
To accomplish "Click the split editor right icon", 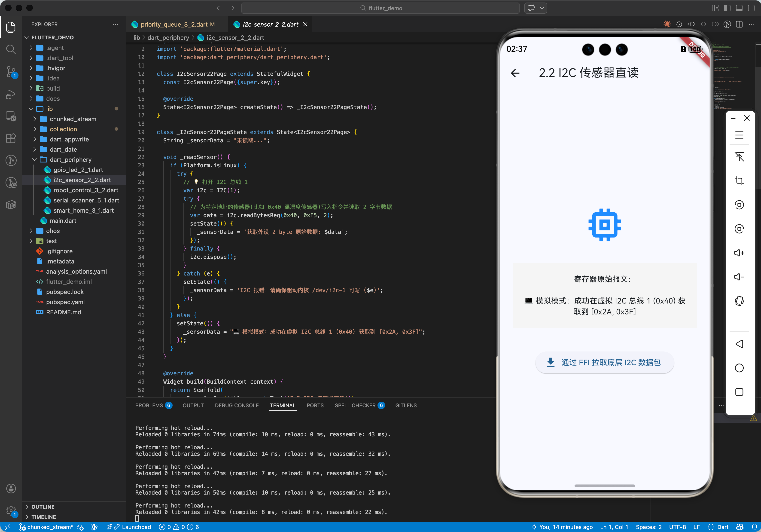I will [739, 24].
